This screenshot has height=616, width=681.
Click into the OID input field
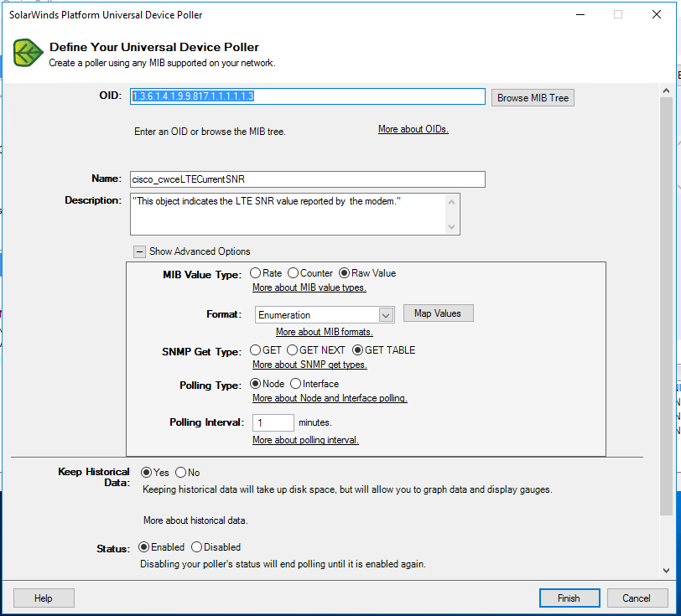click(308, 96)
